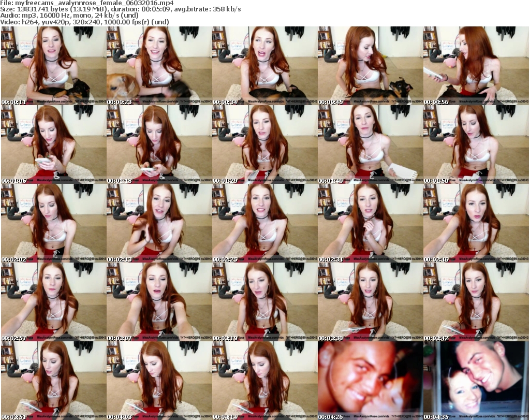Image resolution: width=530 pixels, height=420 pixels.
Task: Click the 'Video: h264, yuv420p' info line
Action: (x=84, y=22)
